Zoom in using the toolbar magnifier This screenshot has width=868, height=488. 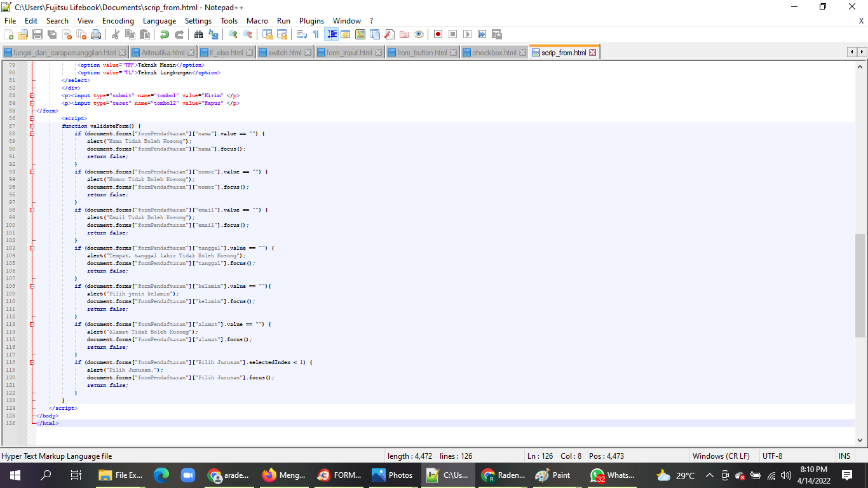point(233,34)
